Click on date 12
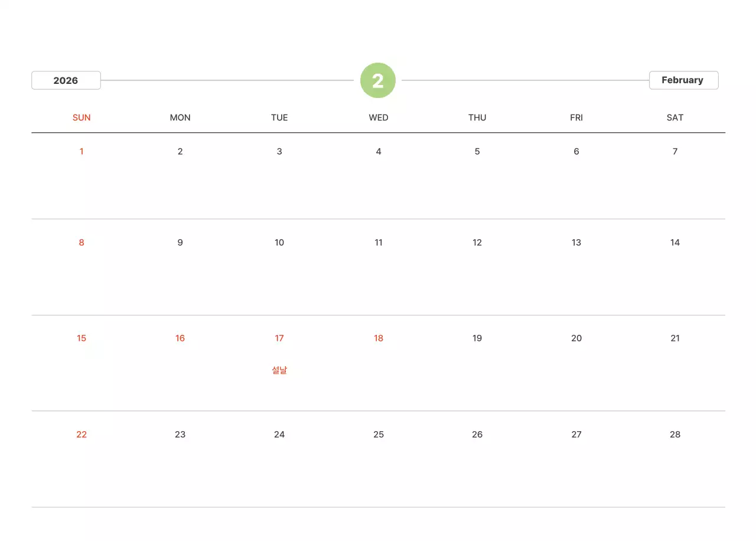Image resolution: width=756 pixels, height=541 pixels. (477, 243)
